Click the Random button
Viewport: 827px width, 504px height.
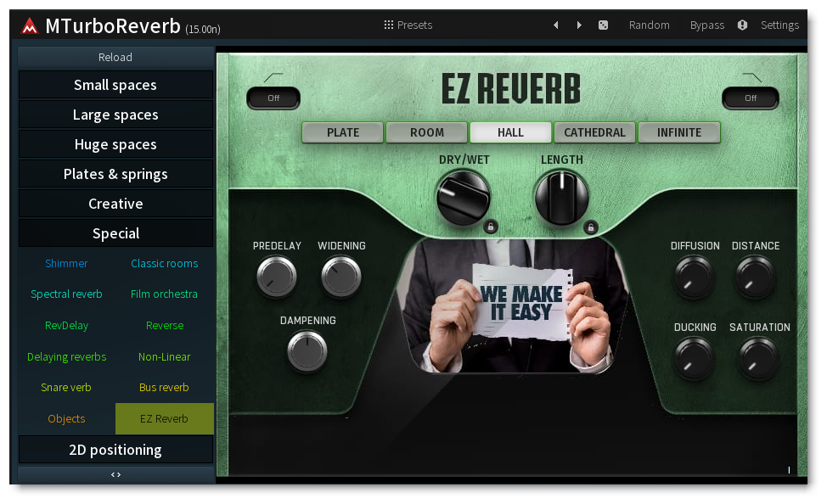coord(650,25)
